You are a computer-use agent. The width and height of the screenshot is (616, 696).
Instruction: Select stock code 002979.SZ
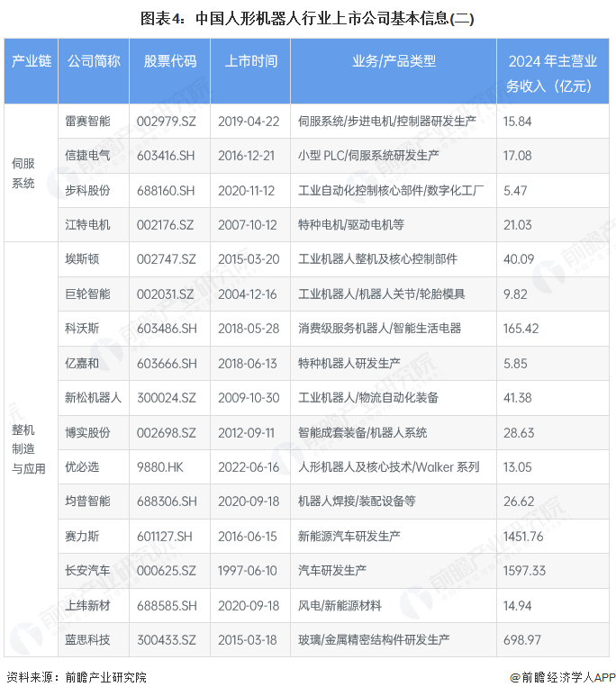pos(166,122)
